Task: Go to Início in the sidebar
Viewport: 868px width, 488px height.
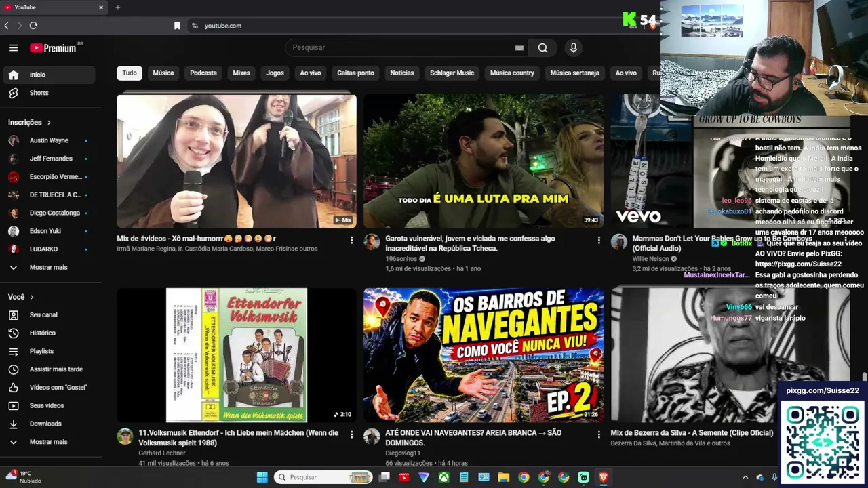Action: click(47, 75)
